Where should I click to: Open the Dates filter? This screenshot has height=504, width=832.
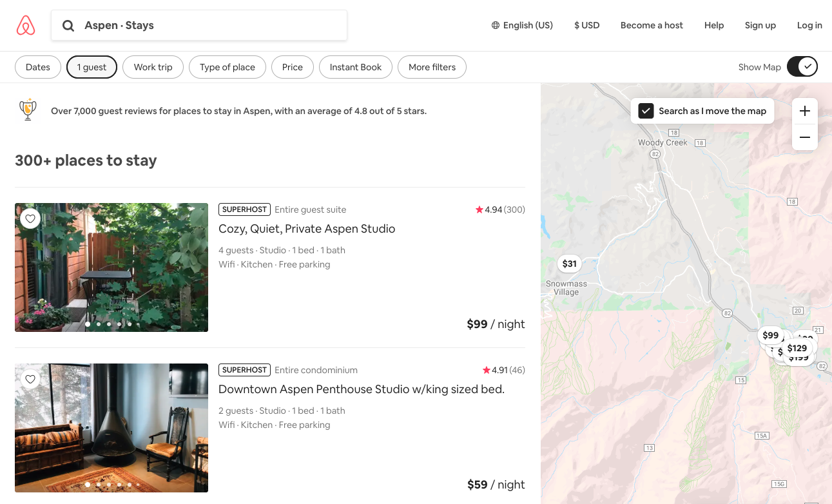(x=37, y=66)
